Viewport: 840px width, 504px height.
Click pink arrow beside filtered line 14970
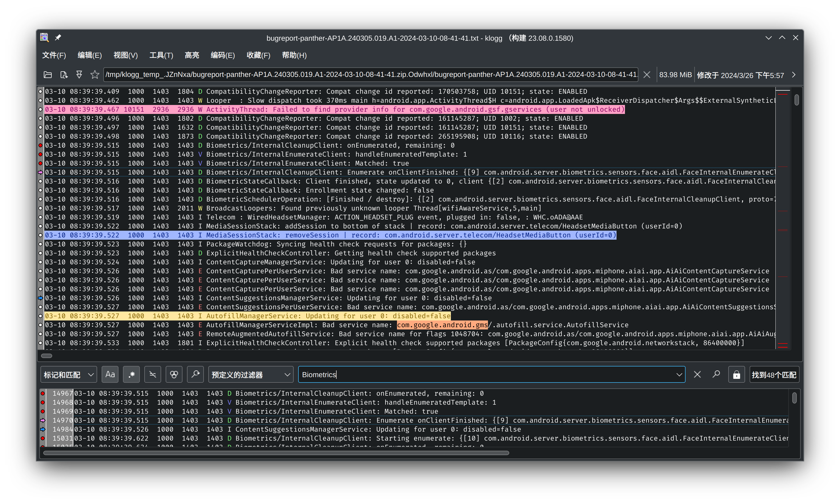point(42,420)
